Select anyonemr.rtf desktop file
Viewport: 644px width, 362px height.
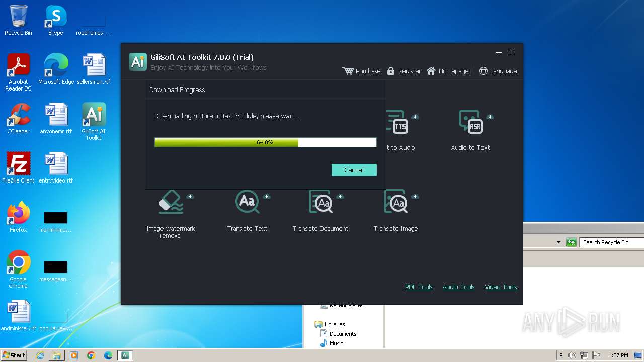56,119
